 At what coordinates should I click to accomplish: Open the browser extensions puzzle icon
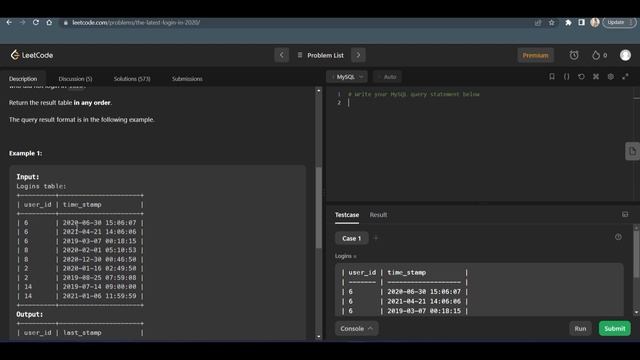point(568,23)
